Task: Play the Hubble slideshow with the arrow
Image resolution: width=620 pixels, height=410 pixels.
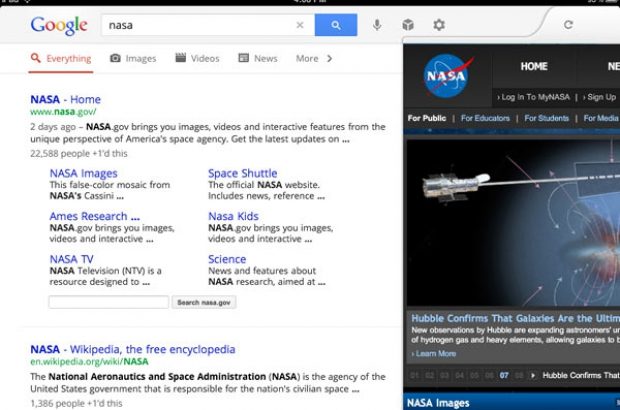Action: 533,376
